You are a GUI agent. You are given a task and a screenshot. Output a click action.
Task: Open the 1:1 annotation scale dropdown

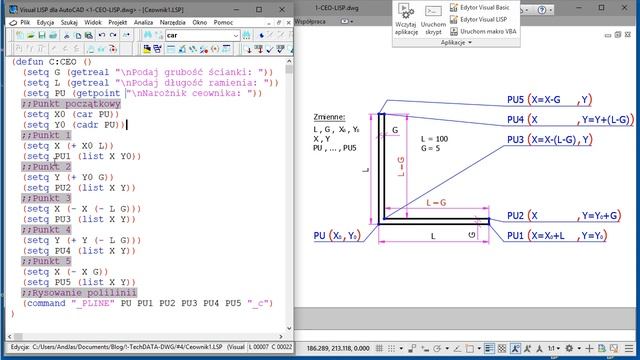tap(554, 349)
